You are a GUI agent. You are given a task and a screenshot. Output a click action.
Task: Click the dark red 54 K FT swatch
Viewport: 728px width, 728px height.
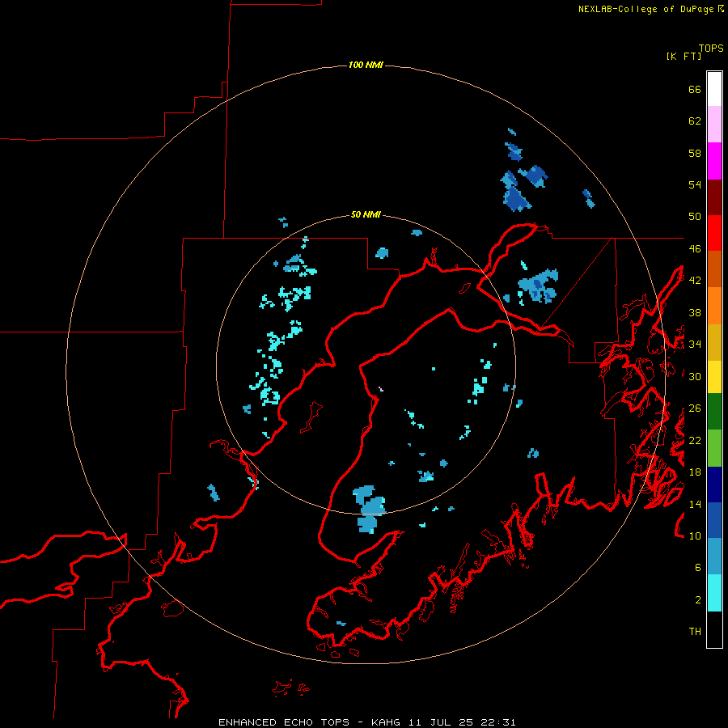point(714,197)
